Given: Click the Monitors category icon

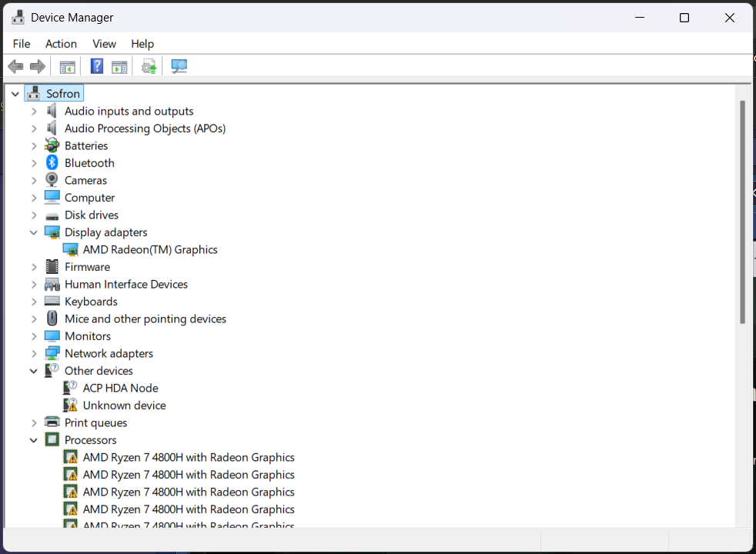Looking at the screenshot, I should click(52, 335).
